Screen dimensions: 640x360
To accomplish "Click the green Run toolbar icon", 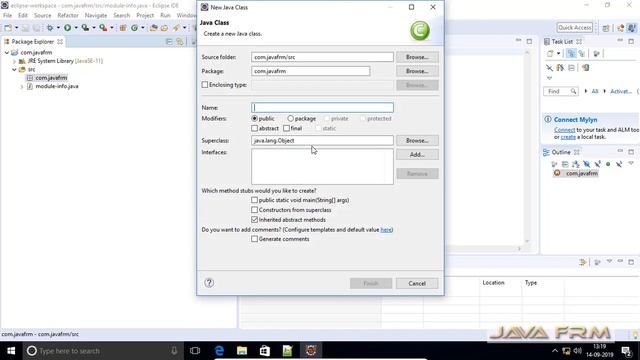I will 67,28.
